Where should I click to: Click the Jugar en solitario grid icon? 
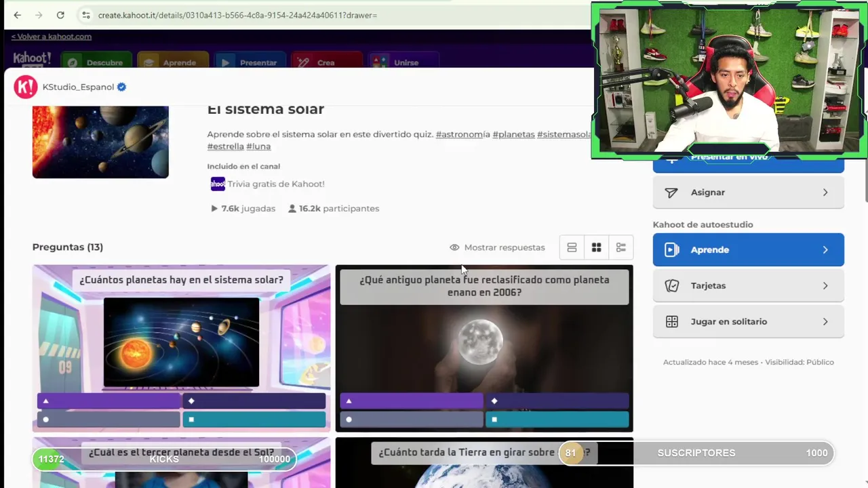pyautogui.click(x=672, y=321)
